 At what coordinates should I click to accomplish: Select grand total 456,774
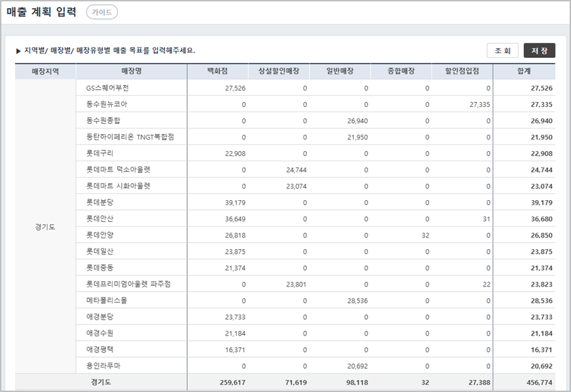pos(539,382)
